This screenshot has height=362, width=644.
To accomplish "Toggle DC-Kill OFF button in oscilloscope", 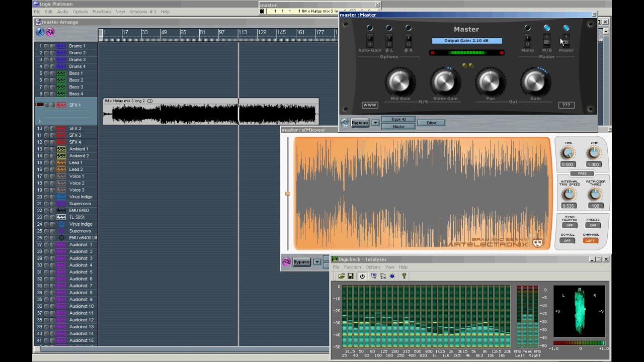I will (x=567, y=240).
